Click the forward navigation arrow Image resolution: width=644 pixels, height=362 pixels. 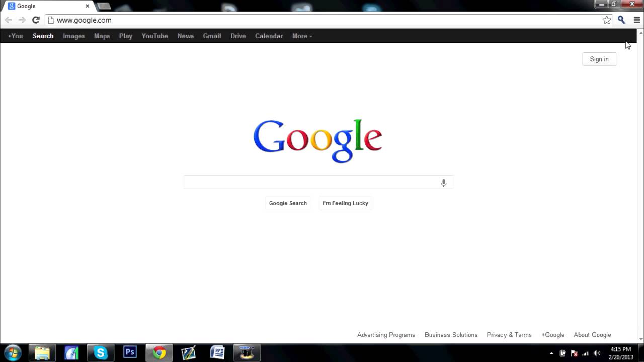click(x=22, y=20)
